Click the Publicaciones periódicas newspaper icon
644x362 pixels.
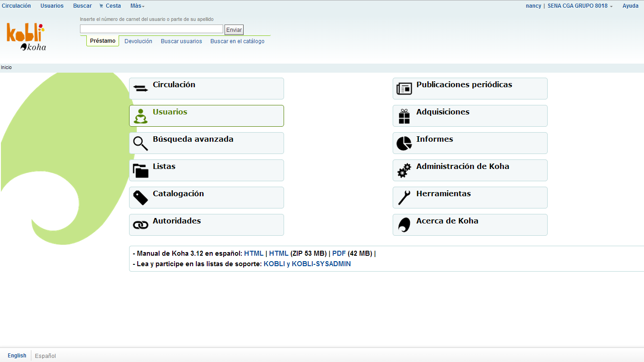click(x=404, y=89)
